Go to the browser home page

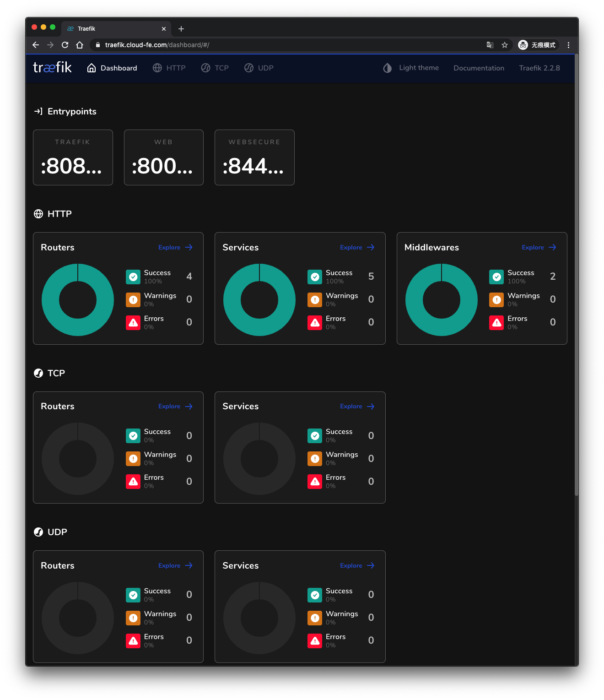point(80,45)
